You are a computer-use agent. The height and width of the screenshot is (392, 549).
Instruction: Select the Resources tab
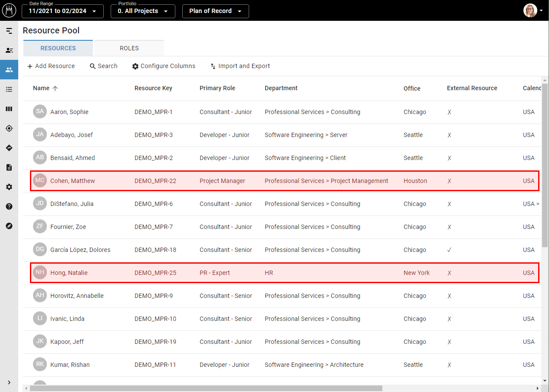[x=58, y=48]
